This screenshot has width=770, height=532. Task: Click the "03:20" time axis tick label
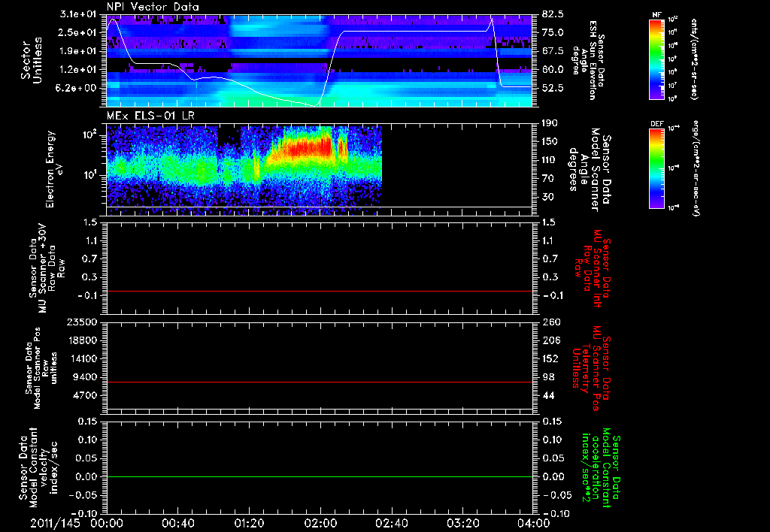[462, 523]
